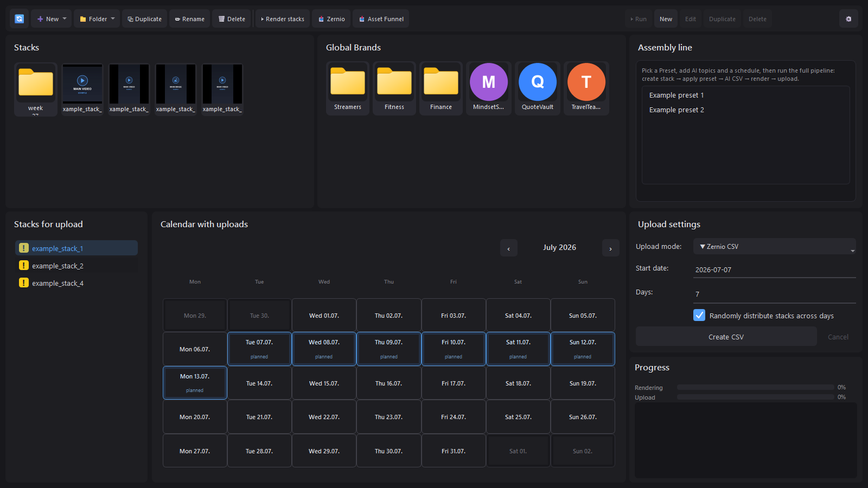This screenshot has width=868, height=488.
Task: Click the Days input field
Action: [x=775, y=294]
